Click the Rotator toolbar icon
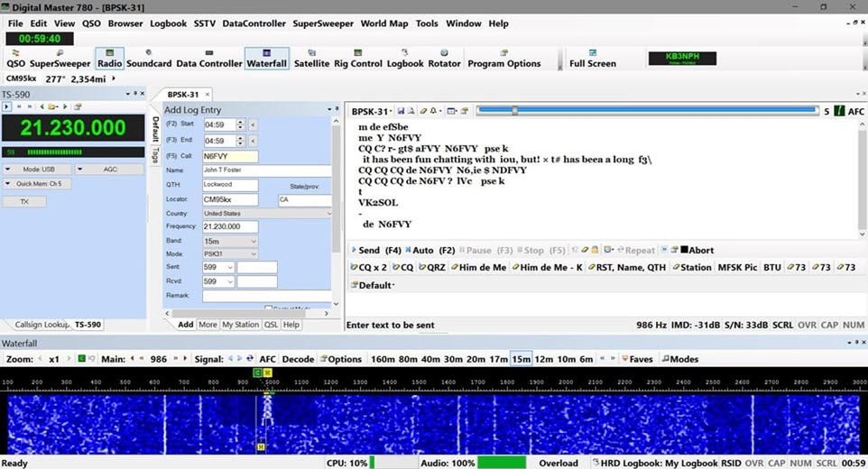The image size is (868, 469). pyautogui.click(x=444, y=59)
